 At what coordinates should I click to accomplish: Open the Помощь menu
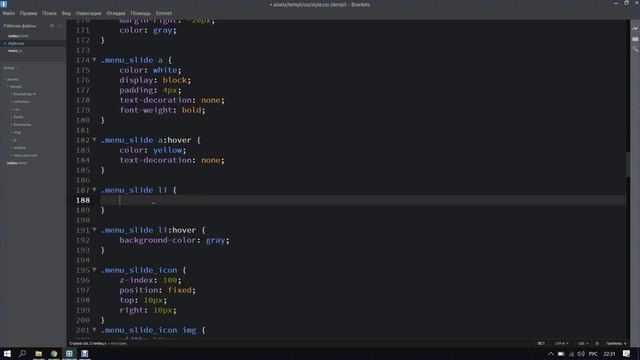tap(140, 13)
